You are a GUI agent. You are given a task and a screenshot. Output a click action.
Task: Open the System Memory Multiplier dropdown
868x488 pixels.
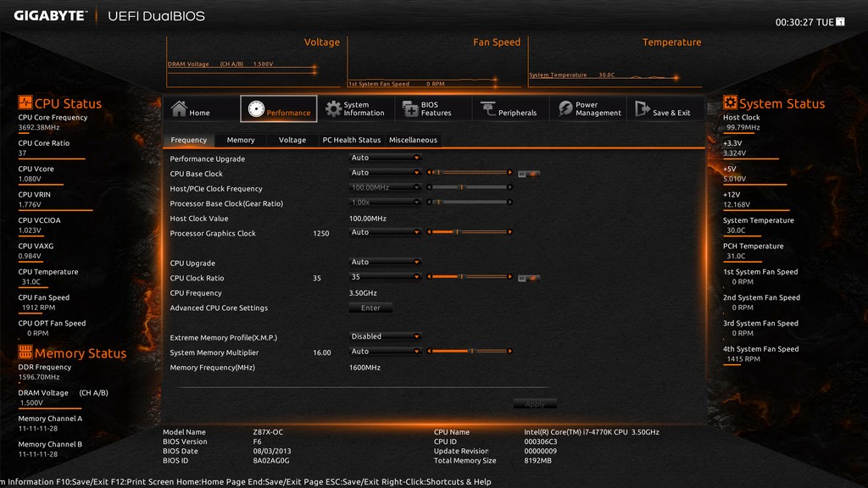[x=386, y=351]
